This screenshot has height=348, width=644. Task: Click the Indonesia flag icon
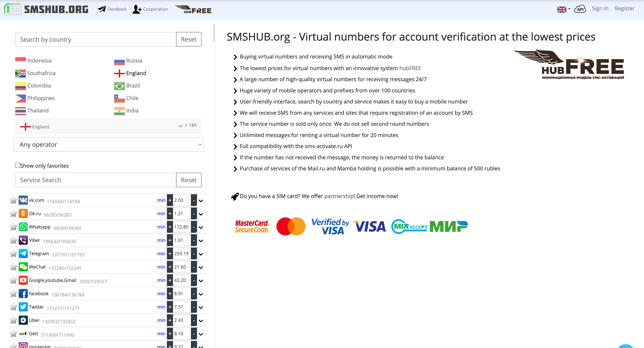pyautogui.click(x=20, y=61)
